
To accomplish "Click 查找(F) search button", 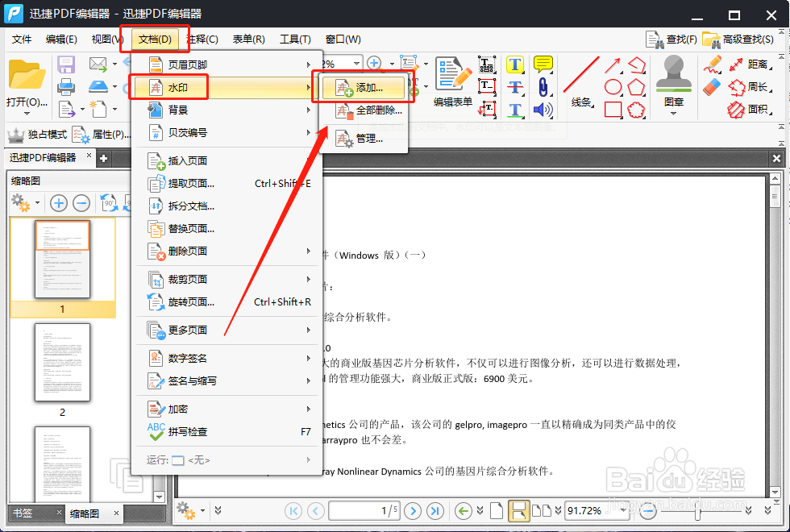I will coord(671,39).
